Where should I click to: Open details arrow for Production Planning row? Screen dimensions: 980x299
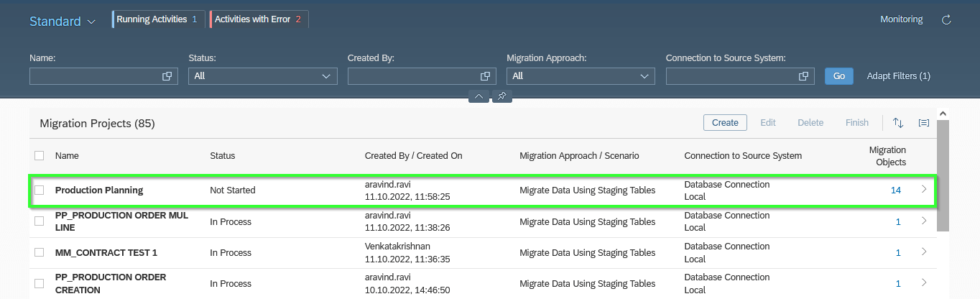pyautogui.click(x=924, y=190)
